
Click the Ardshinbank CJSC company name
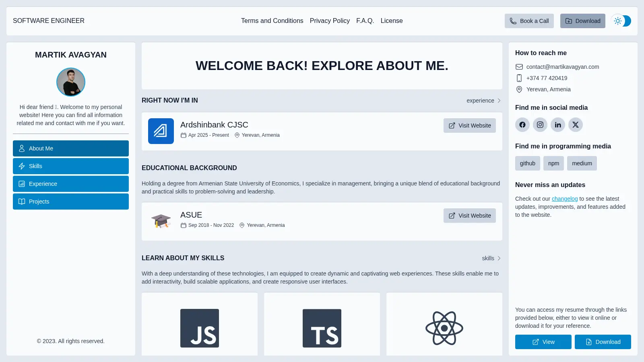point(214,125)
